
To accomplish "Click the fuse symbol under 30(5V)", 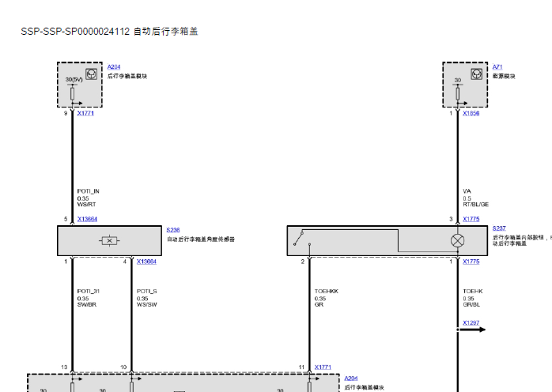I will pos(72,94).
